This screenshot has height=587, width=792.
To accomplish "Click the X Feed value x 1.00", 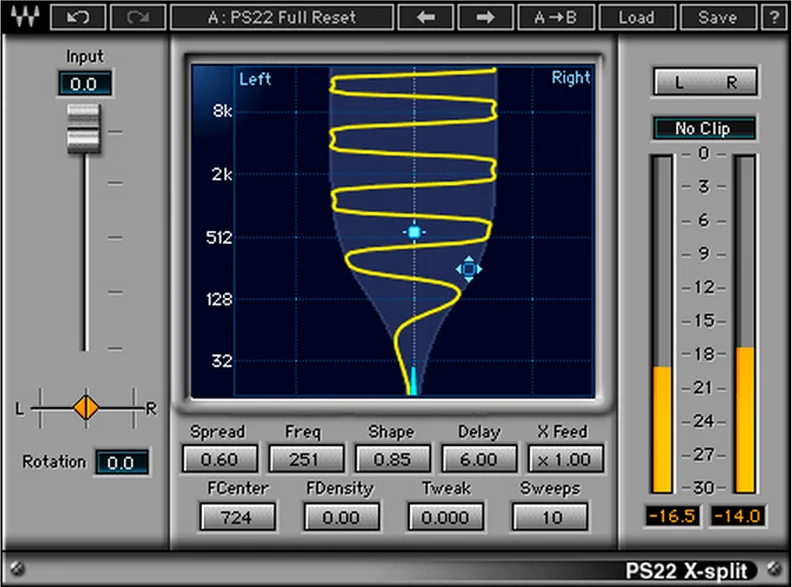I will 566,459.
